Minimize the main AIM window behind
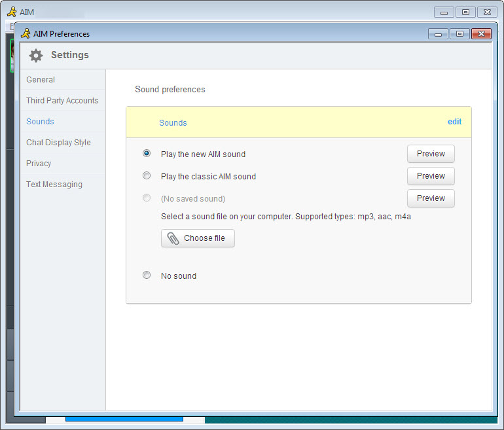This screenshot has width=504, height=430. click(x=444, y=12)
